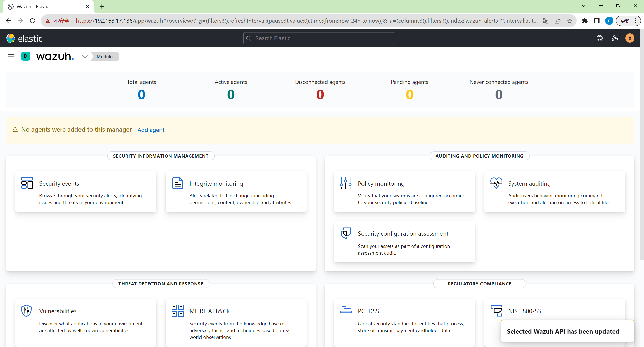Click the Security configuration assessment shield icon

[346, 233]
